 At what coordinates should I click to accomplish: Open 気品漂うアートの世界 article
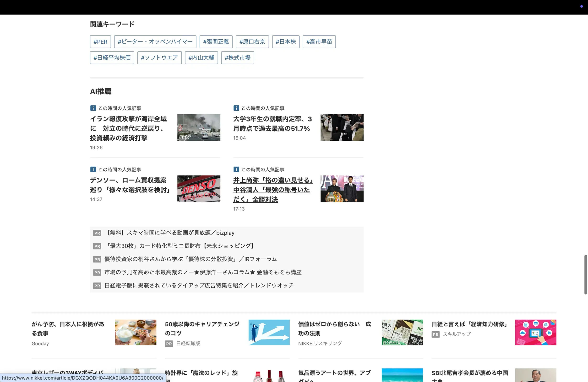click(335, 375)
